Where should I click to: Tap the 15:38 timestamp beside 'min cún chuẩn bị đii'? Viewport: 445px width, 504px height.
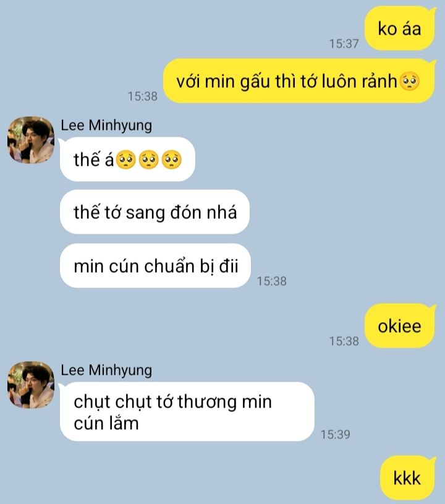click(271, 281)
